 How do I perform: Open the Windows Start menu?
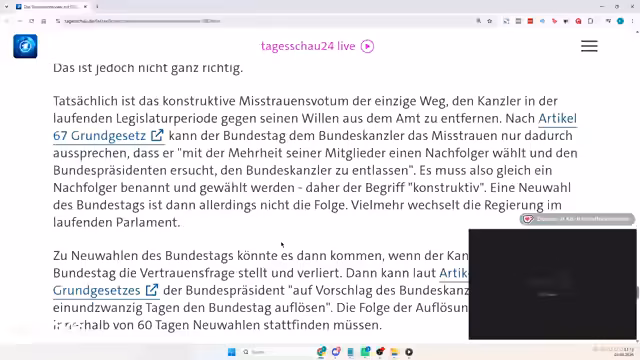click(x=231, y=352)
